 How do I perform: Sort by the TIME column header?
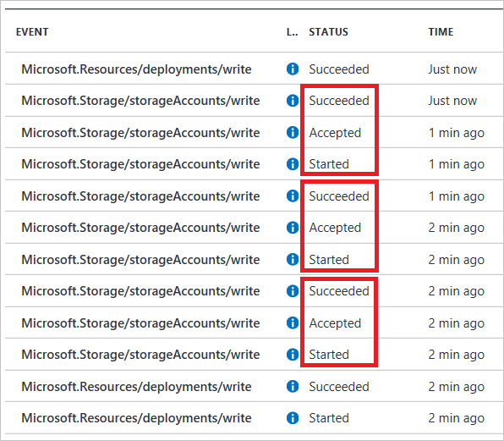[x=441, y=32]
